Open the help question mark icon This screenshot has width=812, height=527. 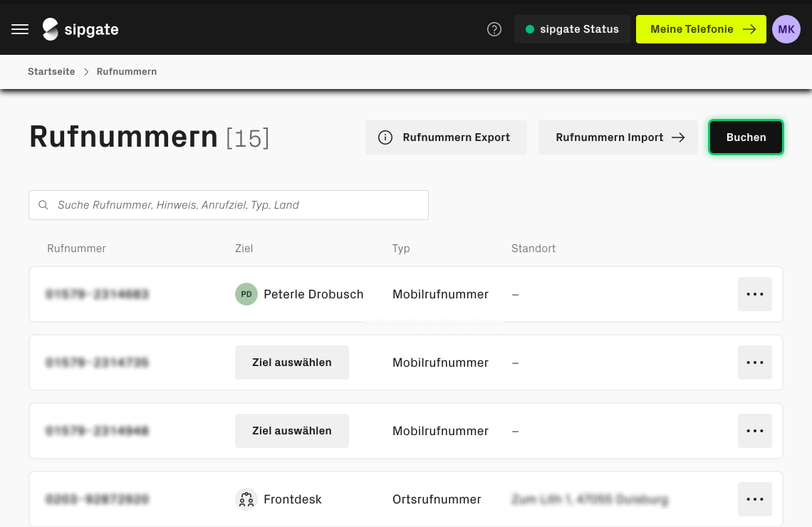494,29
